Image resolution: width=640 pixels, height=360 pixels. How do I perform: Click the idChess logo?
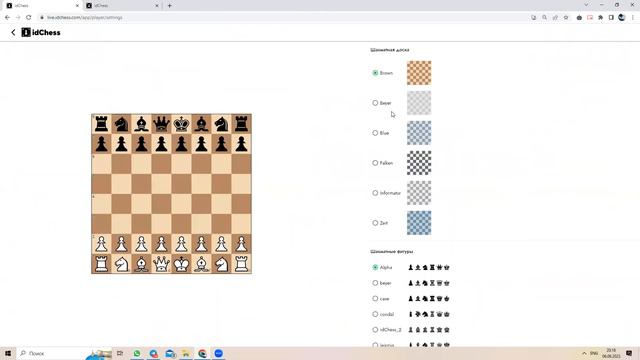tap(41, 32)
